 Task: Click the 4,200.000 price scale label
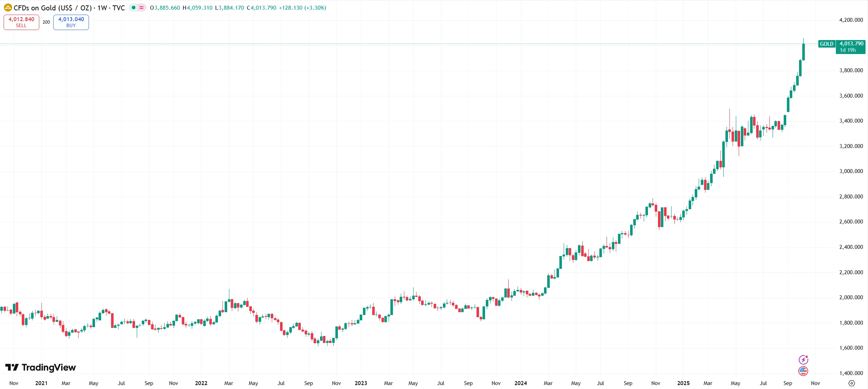(x=851, y=20)
